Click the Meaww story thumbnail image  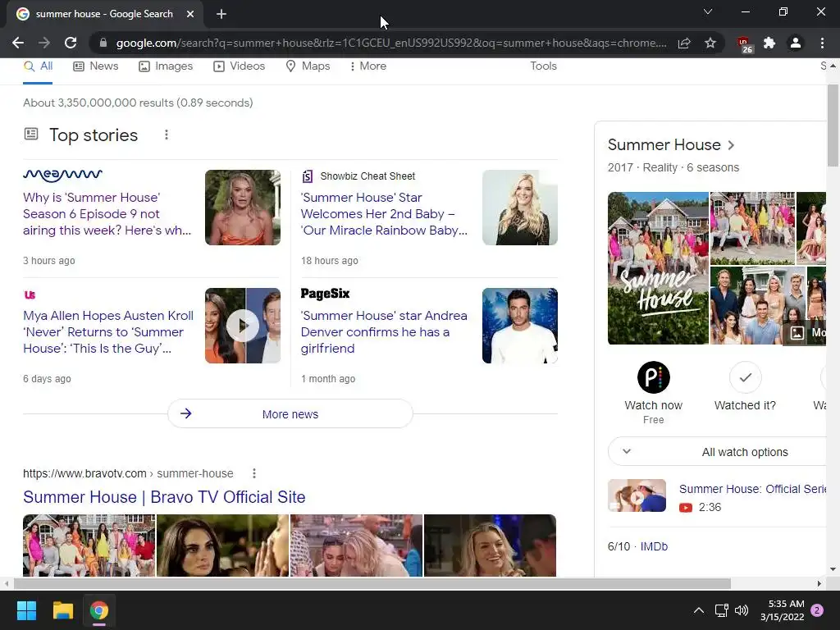pyautogui.click(x=243, y=208)
